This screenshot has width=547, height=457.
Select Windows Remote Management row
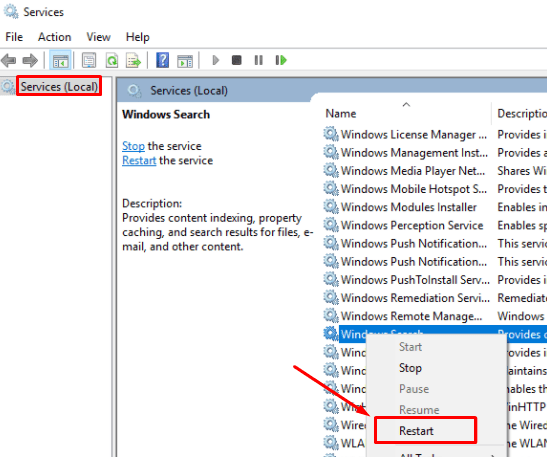(435, 316)
